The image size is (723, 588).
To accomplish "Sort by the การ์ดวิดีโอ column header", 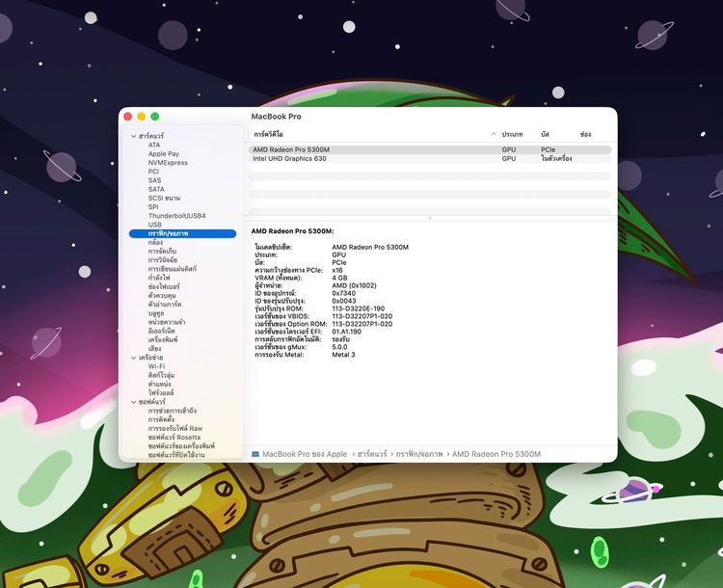I will 268,134.
